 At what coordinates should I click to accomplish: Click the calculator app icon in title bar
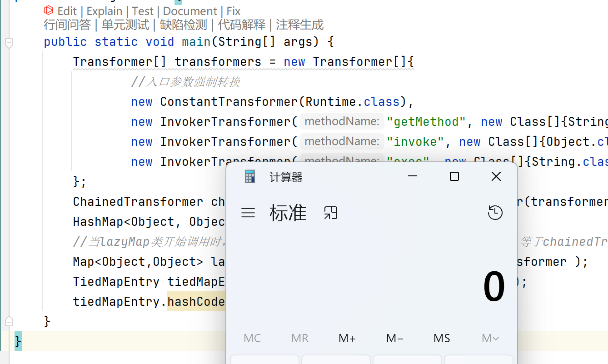click(250, 177)
